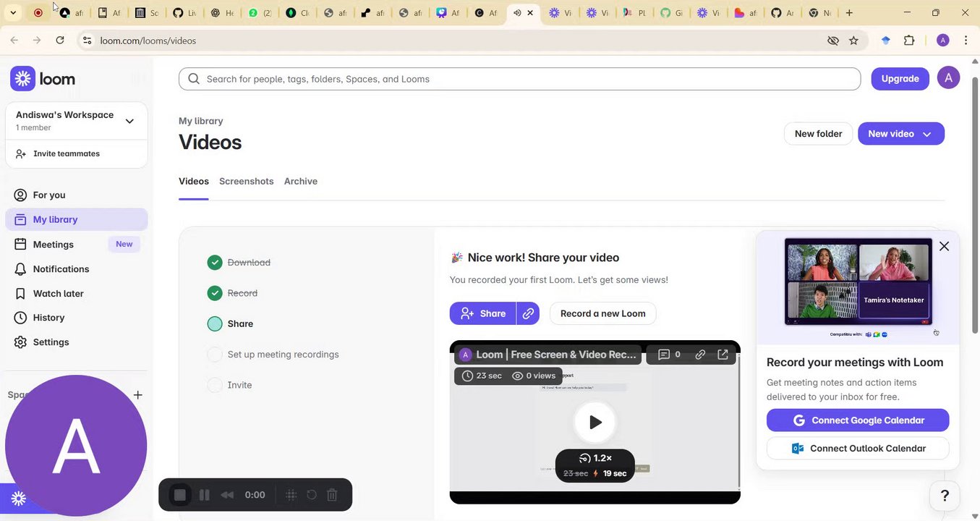980x521 pixels.
Task: Click the site info icon left of URL
Action: (86, 41)
